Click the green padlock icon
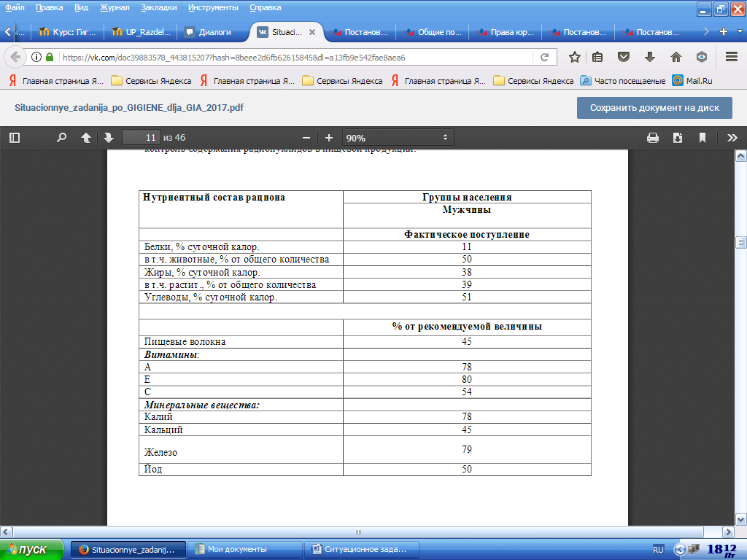 tap(50, 57)
